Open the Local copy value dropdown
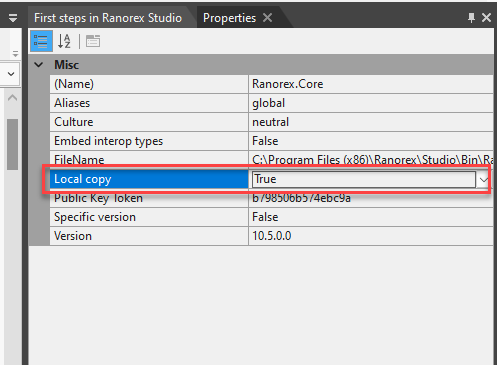Image resolution: width=497 pixels, height=365 pixels. point(483,180)
